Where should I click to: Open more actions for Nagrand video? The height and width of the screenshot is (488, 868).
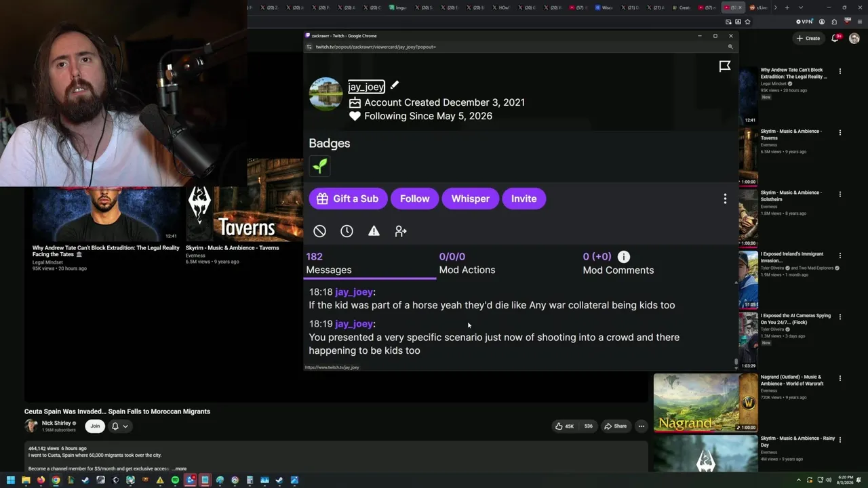(840, 378)
